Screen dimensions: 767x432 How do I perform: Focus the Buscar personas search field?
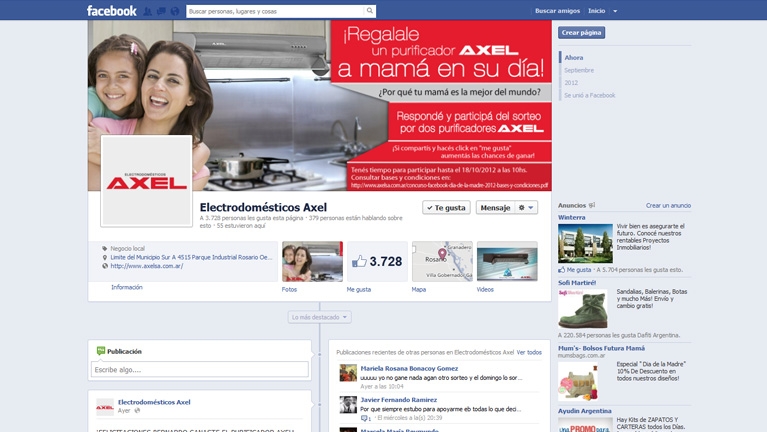click(275, 11)
